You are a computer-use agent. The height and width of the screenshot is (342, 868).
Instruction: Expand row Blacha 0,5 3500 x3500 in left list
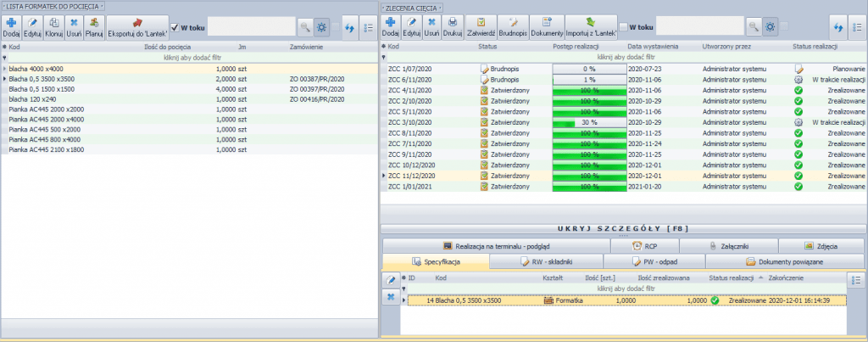click(x=5, y=79)
